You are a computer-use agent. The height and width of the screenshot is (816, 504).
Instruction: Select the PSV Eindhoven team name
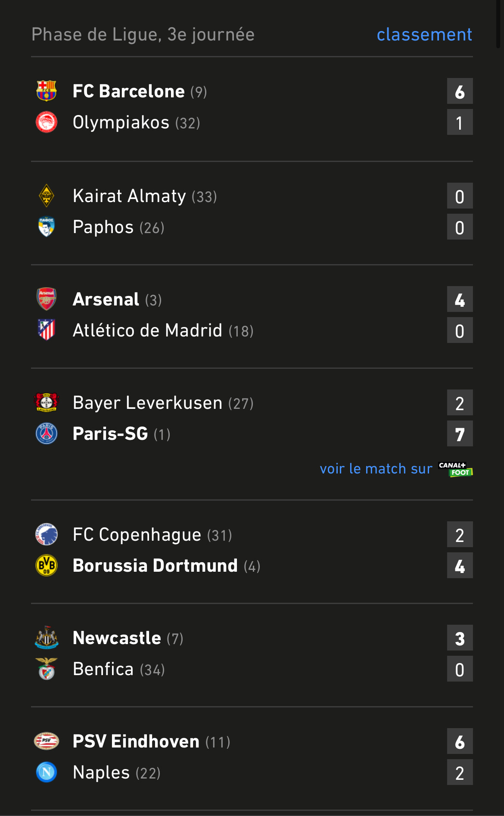[136, 741]
